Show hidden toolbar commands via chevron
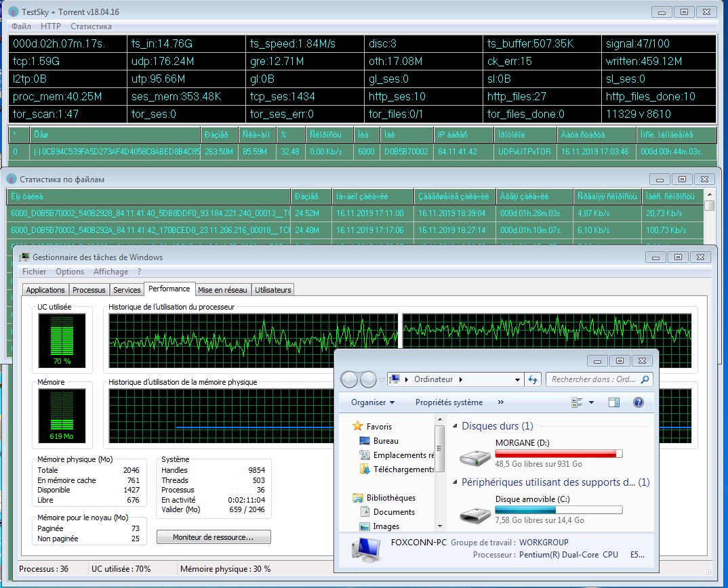 [x=501, y=402]
